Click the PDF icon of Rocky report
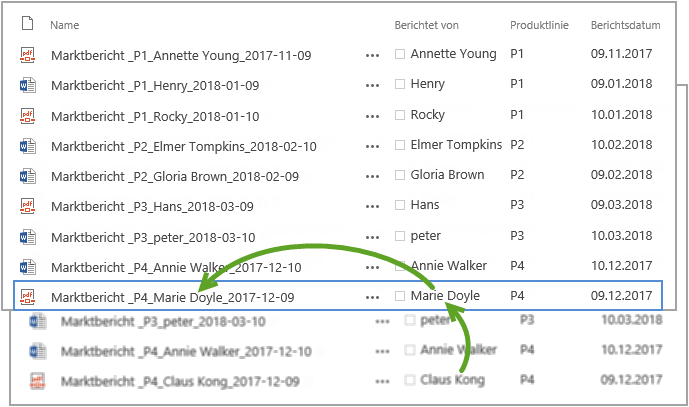 click(28, 116)
